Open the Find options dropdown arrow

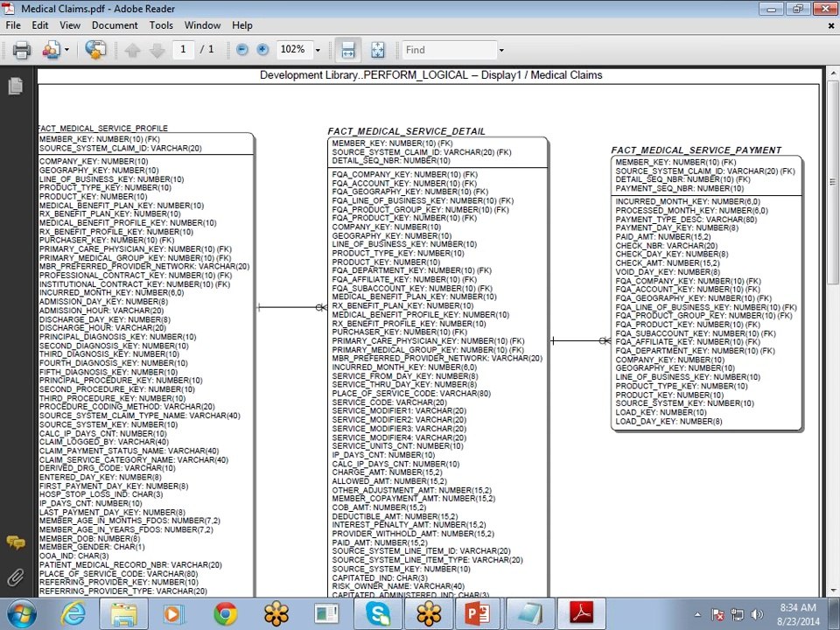pos(501,50)
